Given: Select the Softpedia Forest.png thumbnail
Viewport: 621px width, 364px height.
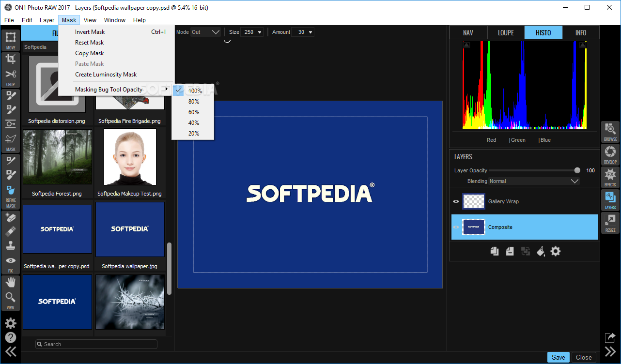Looking at the screenshot, I should [x=57, y=157].
